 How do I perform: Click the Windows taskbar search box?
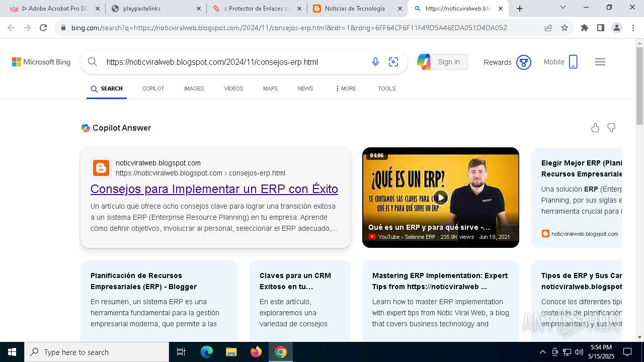click(97, 352)
